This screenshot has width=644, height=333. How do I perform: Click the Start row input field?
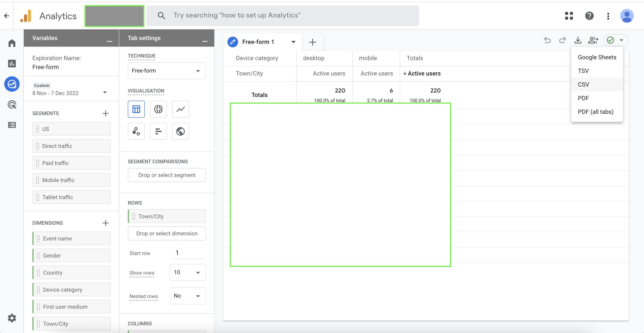[189, 253]
